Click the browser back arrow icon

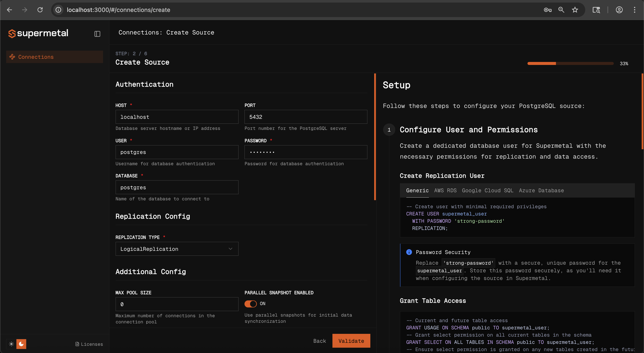(9, 10)
